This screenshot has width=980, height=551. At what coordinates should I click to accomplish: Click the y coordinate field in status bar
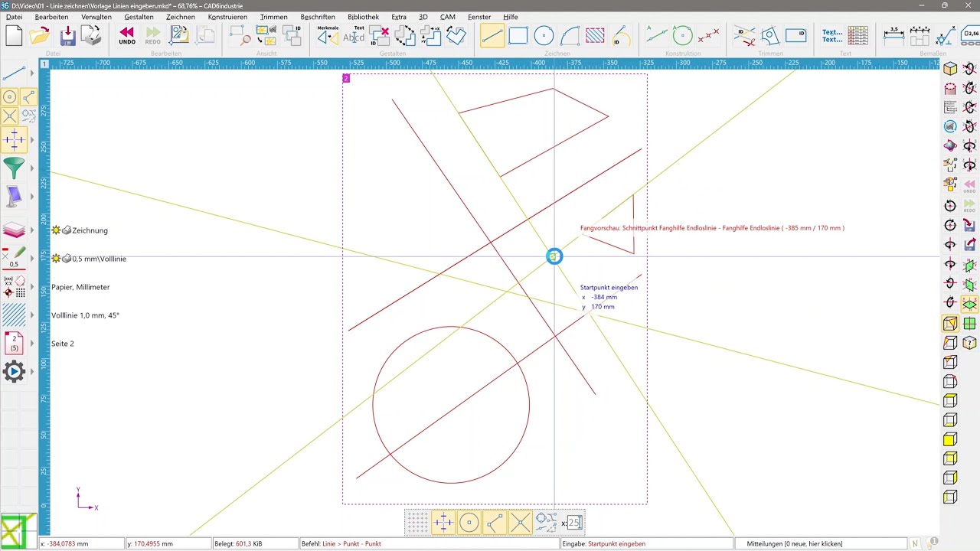click(168, 543)
